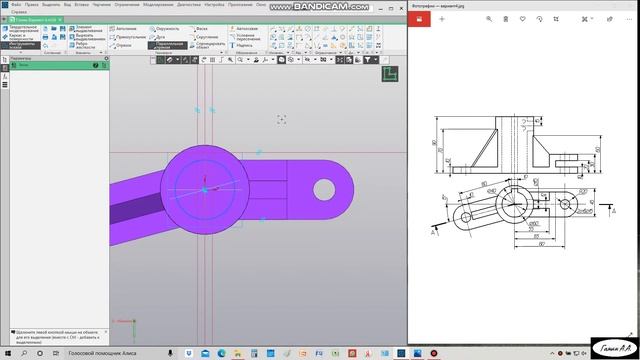The width and height of the screenshot is (640, 360).
Task: Open the Windows Start menu
Action: (x=7, y=353)
